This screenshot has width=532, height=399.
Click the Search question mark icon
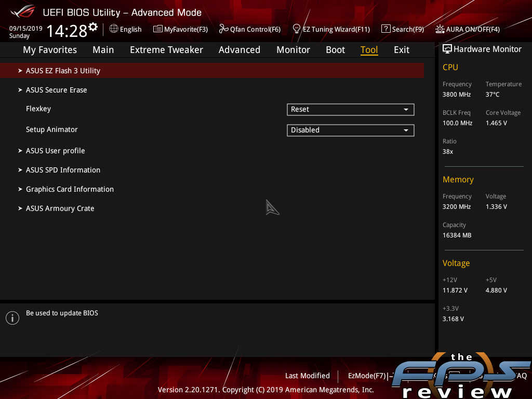pos(386,29)
